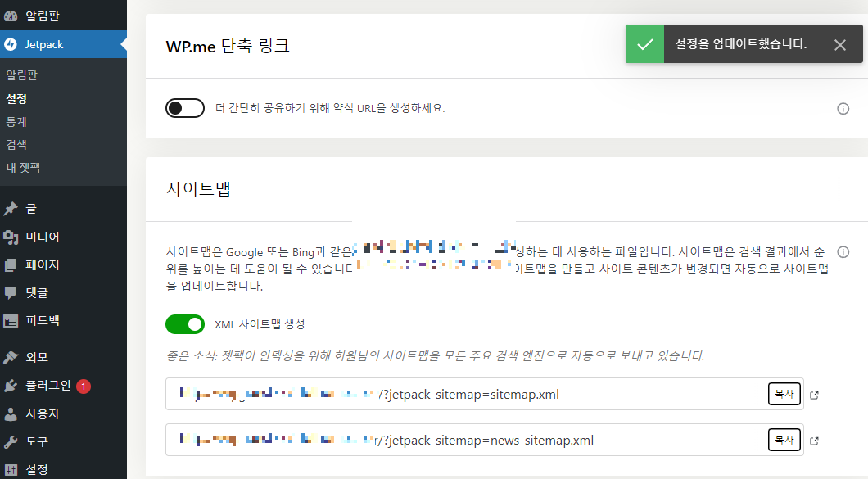Dismiss the settings updated notification
This screenshot has height=479, width=868.
pyautogui.click(x=840, y=45)
